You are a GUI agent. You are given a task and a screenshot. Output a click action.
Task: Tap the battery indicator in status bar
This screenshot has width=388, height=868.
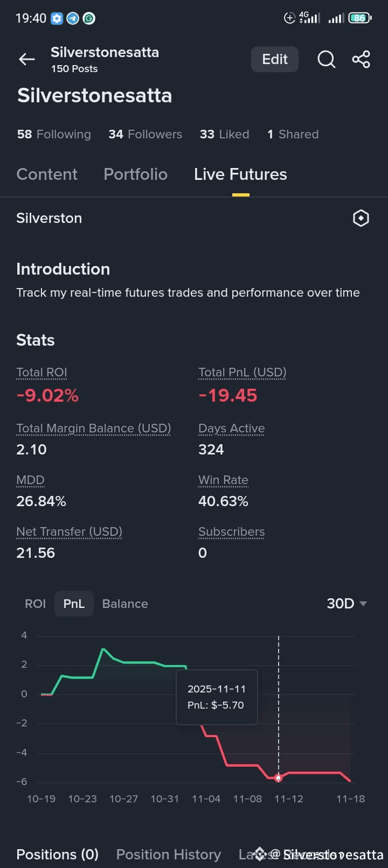click(359, 18)
